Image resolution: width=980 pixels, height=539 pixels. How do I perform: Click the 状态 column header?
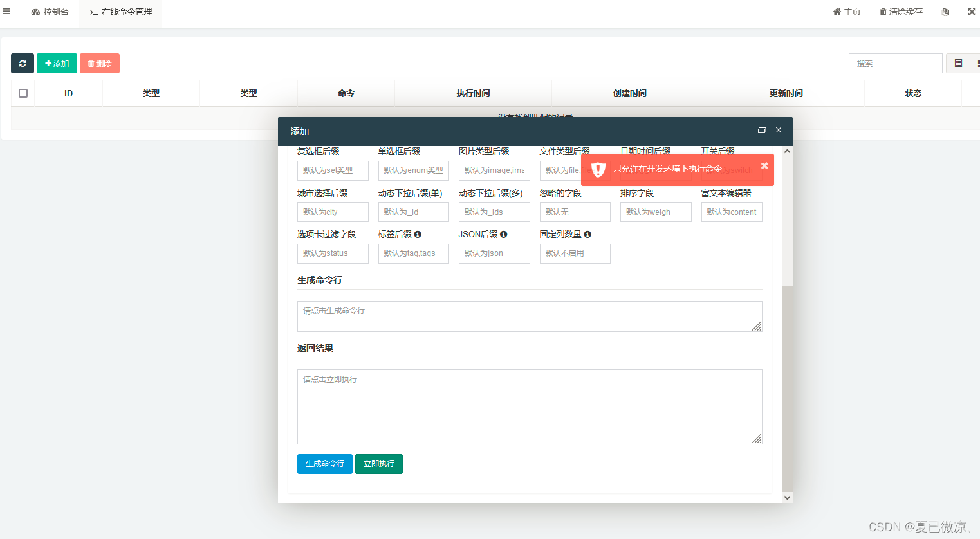(x=913, y=93)
